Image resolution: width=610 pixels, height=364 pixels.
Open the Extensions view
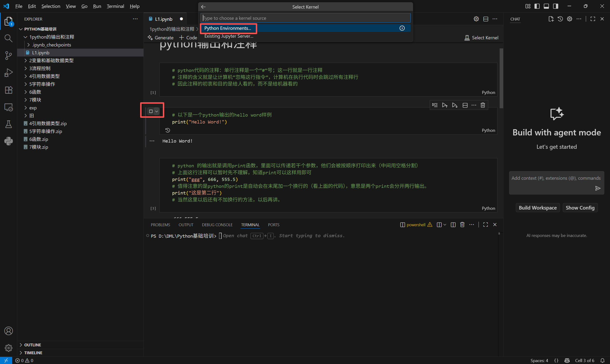[x=8, y=90]
